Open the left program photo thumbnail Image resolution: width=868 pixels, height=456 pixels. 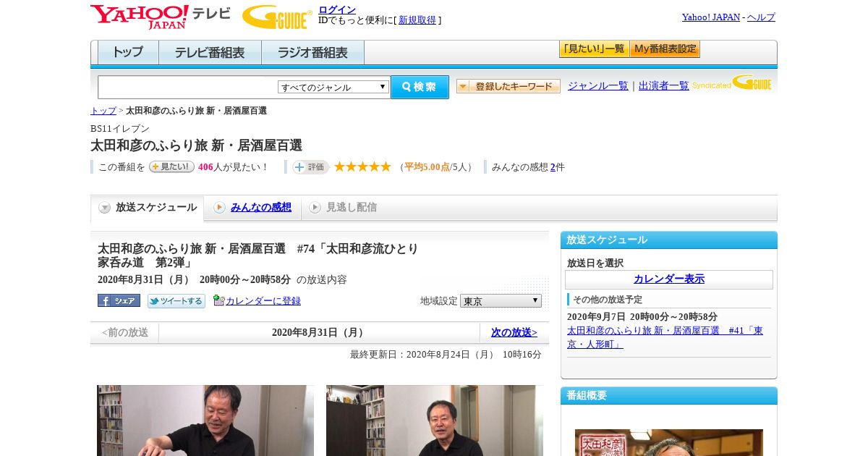(205, 421)
